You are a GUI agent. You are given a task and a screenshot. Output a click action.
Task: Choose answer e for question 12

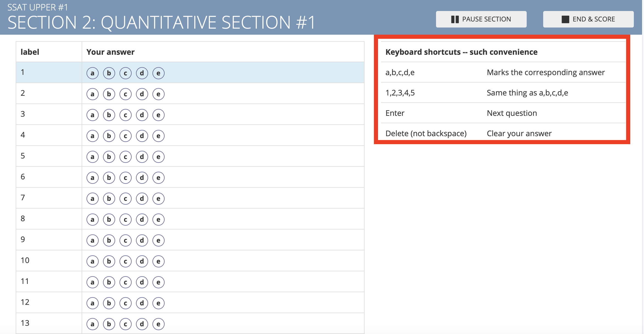point(159,303)
